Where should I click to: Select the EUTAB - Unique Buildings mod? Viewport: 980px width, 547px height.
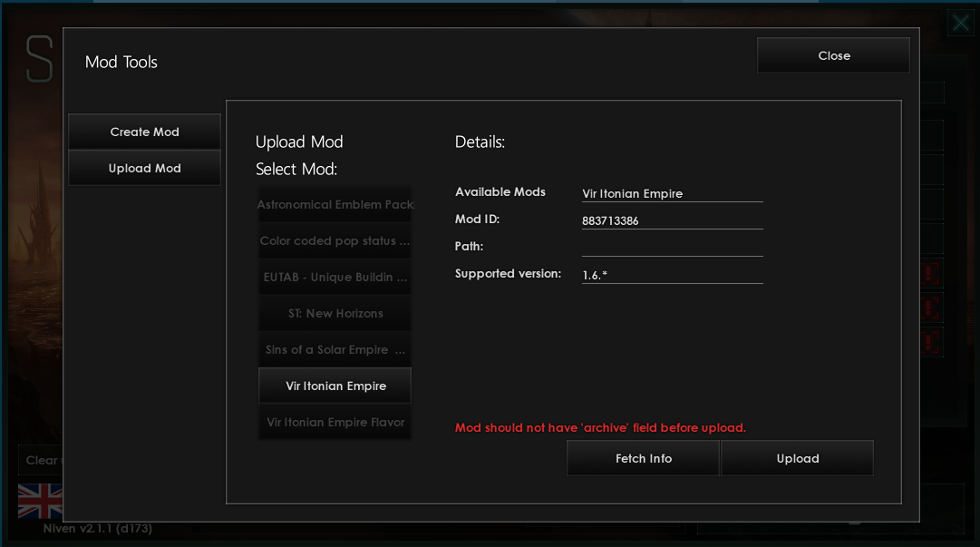[x=335, y=278]
